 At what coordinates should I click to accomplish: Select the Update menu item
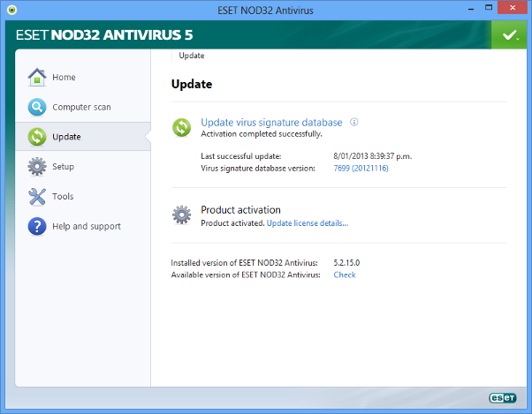(x=83, y=137)
